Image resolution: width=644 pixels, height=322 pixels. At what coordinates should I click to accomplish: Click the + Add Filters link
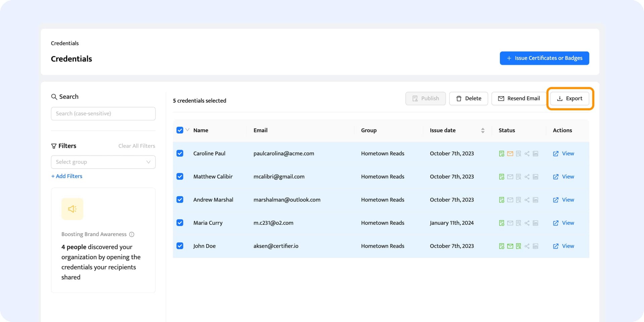click(67, 176)
